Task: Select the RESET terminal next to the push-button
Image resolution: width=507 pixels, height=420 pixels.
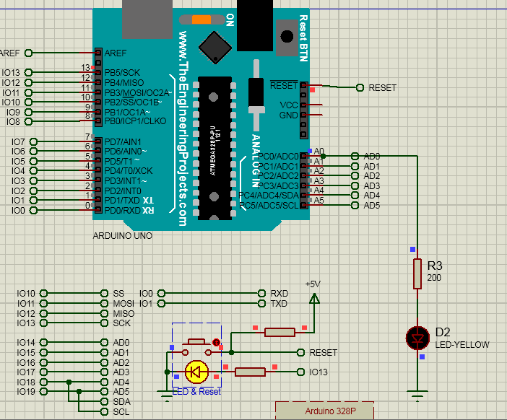Action: point(300,352)
